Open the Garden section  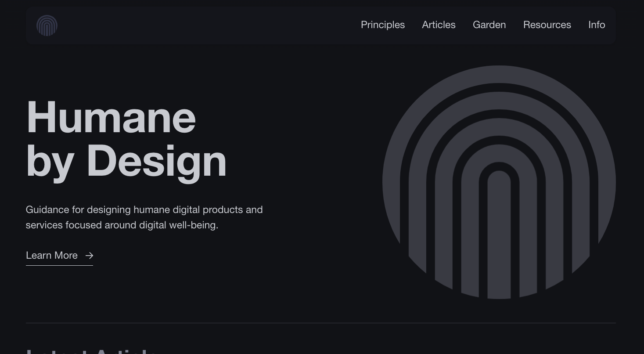coord(489,25)
